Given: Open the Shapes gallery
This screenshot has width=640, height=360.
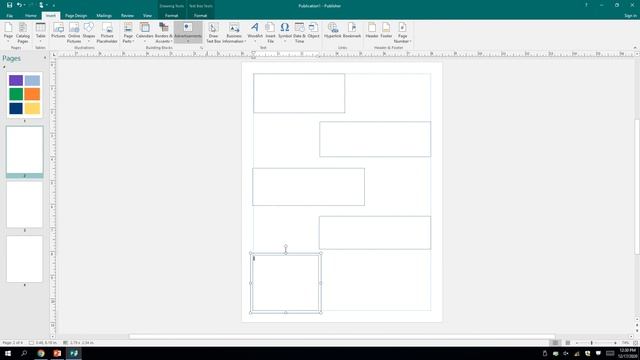Looking at the screenshot, I should pos(89,33).
